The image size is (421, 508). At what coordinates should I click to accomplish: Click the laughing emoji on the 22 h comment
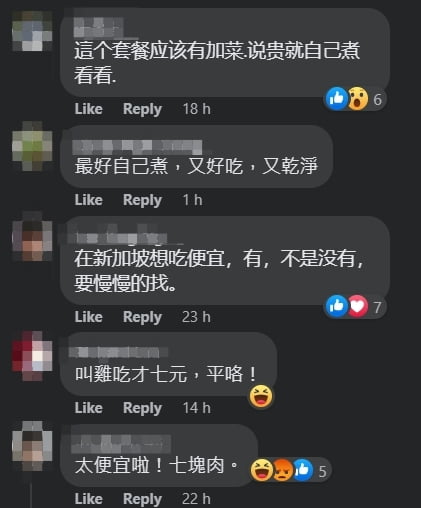coord(262,470)
